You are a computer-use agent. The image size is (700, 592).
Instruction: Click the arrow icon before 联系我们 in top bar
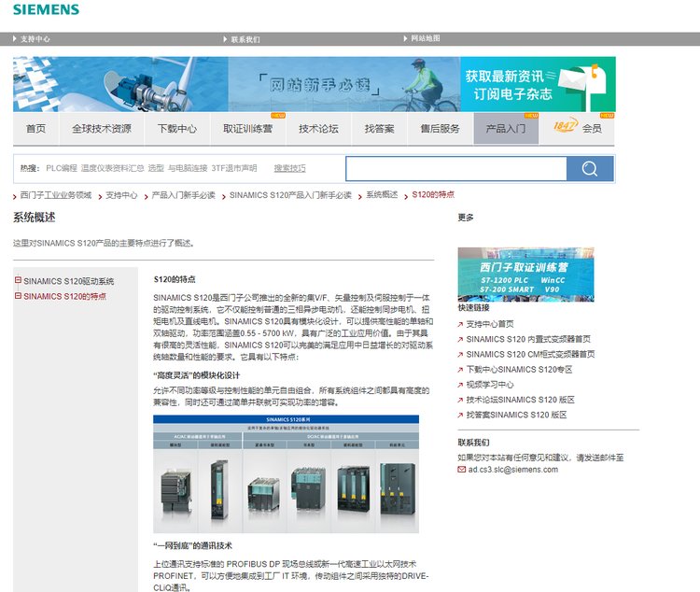(225, 39)
